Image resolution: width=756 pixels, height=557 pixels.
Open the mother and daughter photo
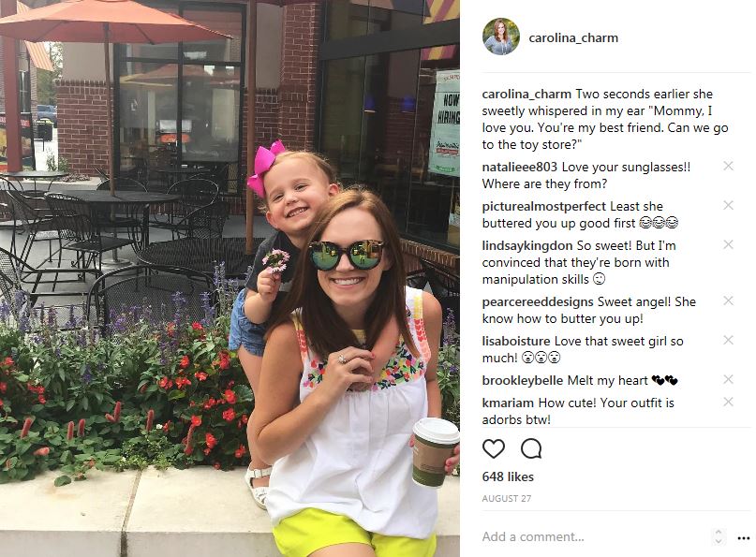(x=230, y=279)
